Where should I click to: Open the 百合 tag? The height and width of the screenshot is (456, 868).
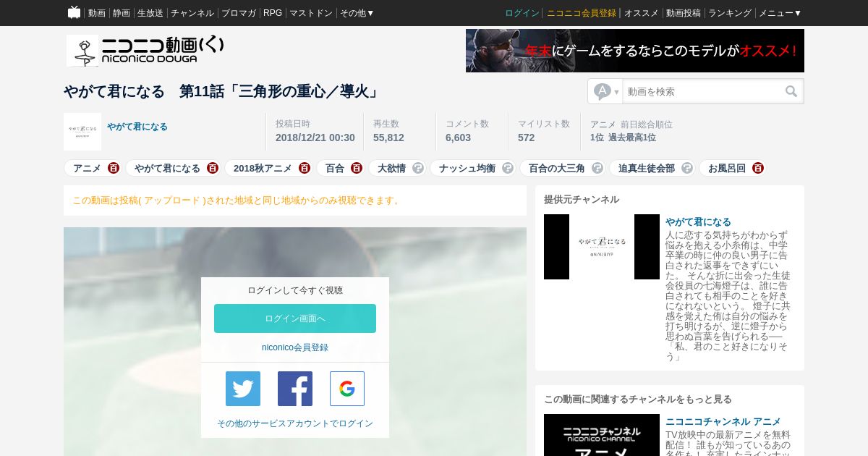coord(335,168)
